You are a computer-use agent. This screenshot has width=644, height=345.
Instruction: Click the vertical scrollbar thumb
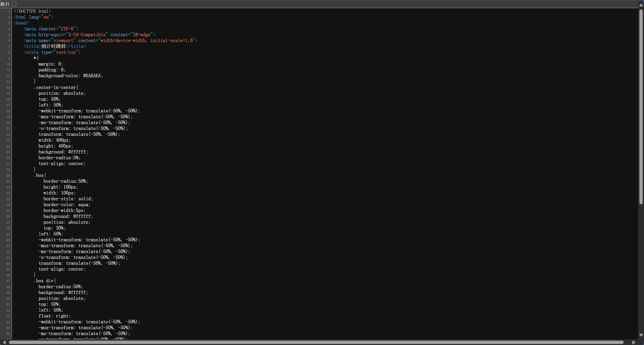(641, 107)
